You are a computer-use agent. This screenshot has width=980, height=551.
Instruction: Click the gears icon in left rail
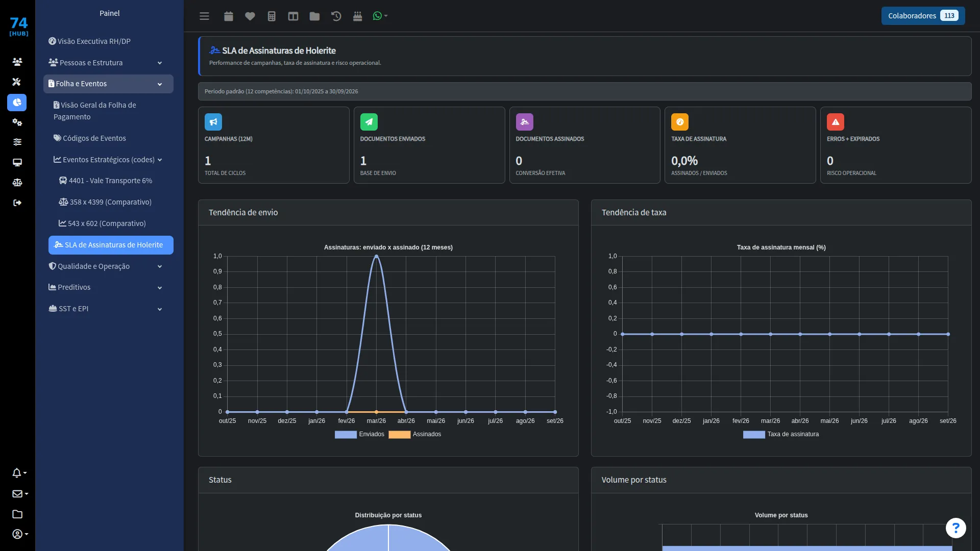(x=17, y=122)
